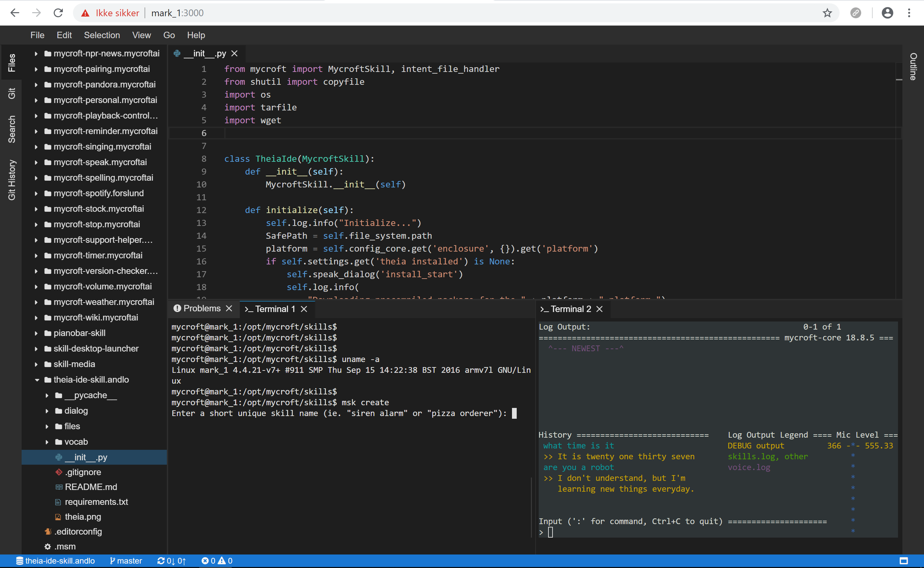
Task: Expand the mycroft-spotify.forslund folder
Action: click(x=36, y=193)
